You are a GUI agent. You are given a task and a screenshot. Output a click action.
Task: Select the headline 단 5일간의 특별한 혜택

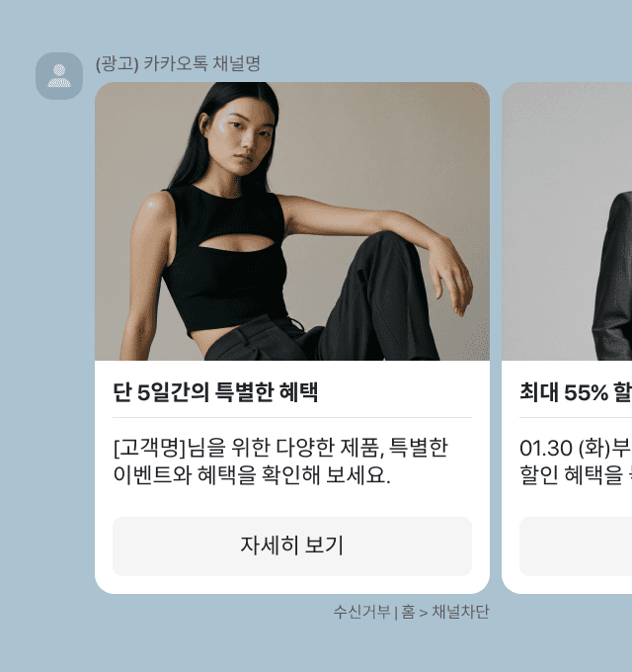point(215,391)
